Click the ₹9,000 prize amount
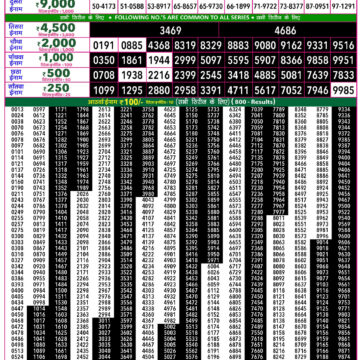Viewport: 360px width, 360px height. click(x=55, y=4)
